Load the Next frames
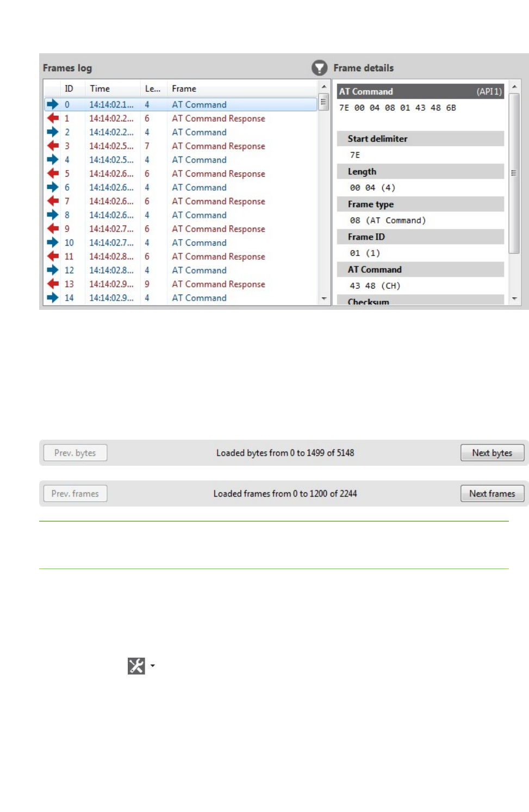Viewport: 529px width, 812px height. (492, 494)
